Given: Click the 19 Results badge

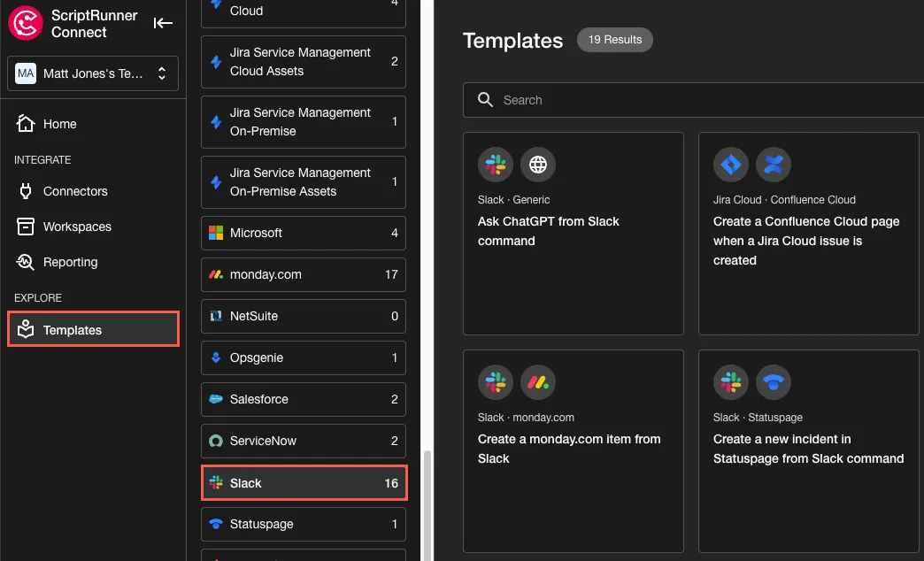Looking at the screenshot, I should click(x=614, y=40).
